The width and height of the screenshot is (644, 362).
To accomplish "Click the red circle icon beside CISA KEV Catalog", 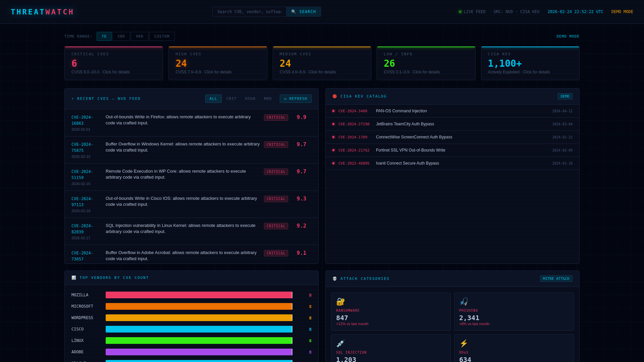I will coord(334,97).
